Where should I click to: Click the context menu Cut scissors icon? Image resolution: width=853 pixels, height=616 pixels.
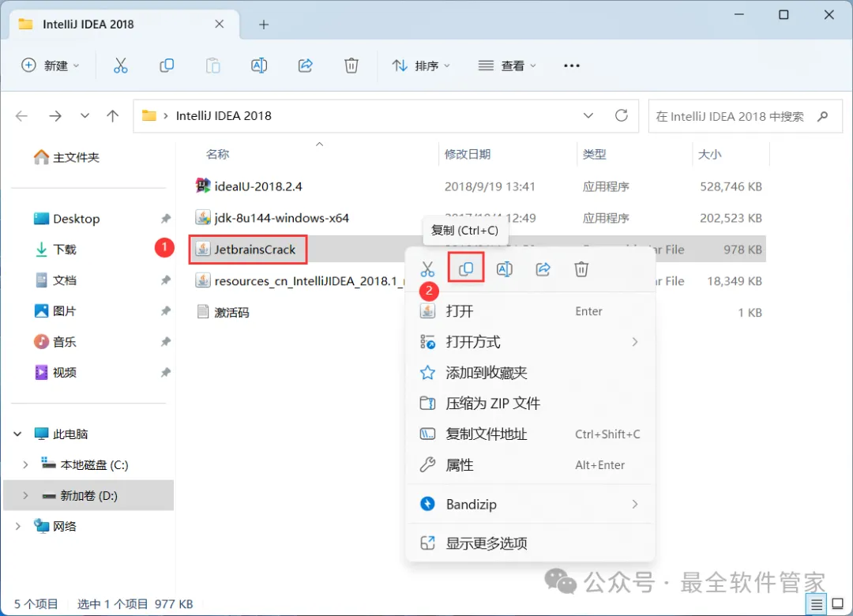427,269
